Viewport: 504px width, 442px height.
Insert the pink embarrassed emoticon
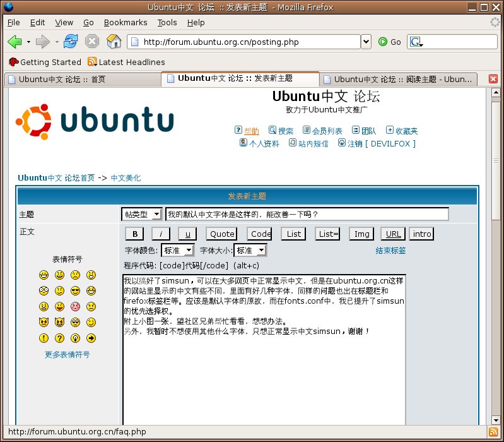point(76,306)
